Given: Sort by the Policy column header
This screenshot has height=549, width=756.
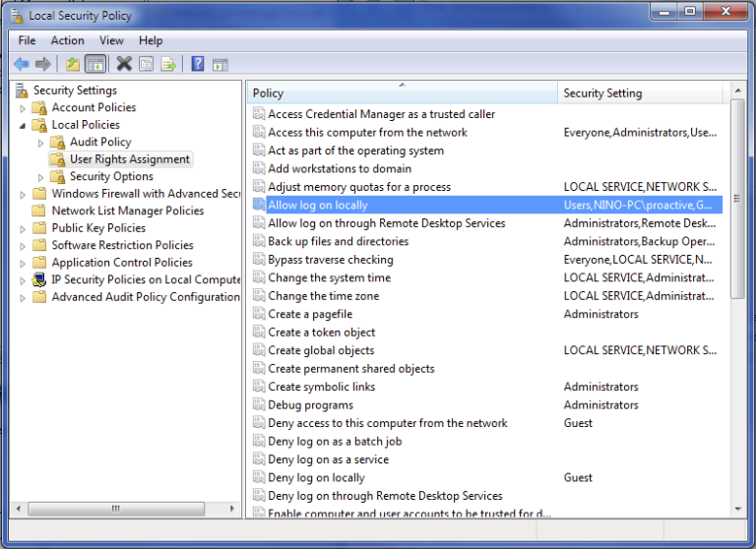Looking at the screenshot, I should (402, 93).
